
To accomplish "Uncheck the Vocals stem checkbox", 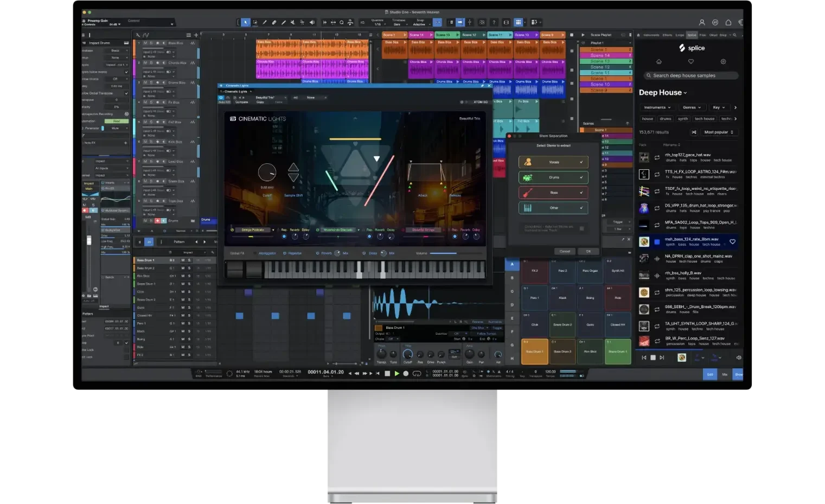I will (581, 162).
